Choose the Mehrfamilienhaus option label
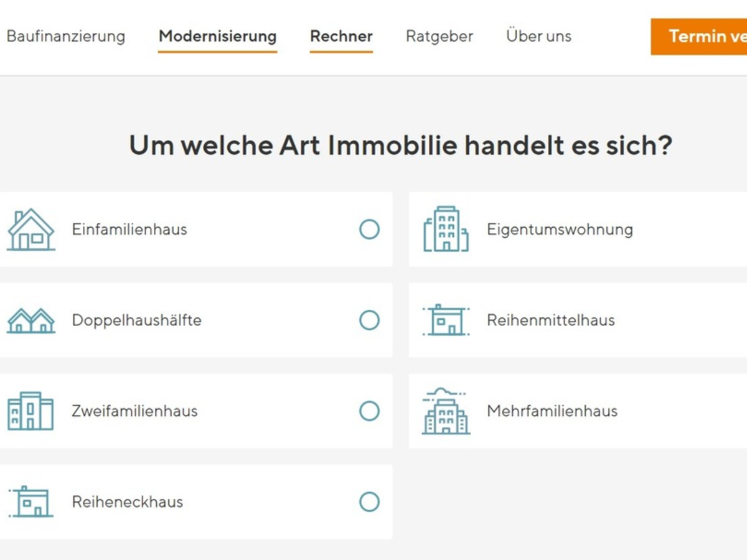Image resolution: width=747 pixels, height=560 pixels. (552, 411)
